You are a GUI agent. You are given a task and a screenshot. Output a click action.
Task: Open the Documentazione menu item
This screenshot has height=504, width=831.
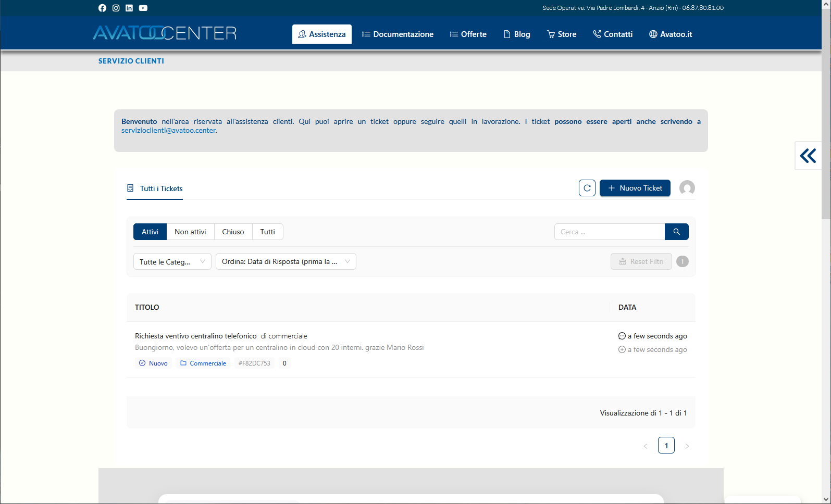click(x=398, y=34)
